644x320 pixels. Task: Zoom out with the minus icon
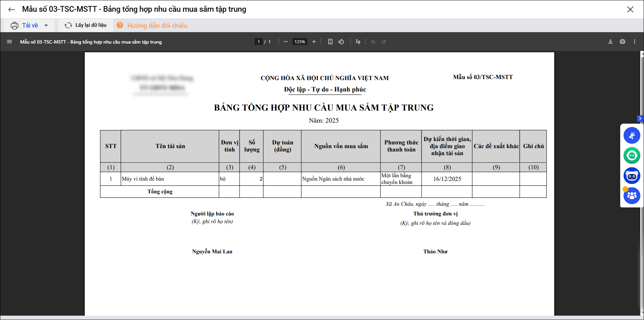click(285, 42)
